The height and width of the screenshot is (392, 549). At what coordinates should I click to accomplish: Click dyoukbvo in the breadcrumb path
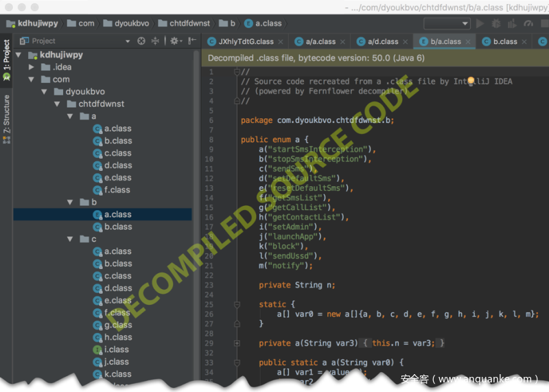point(128,23)
